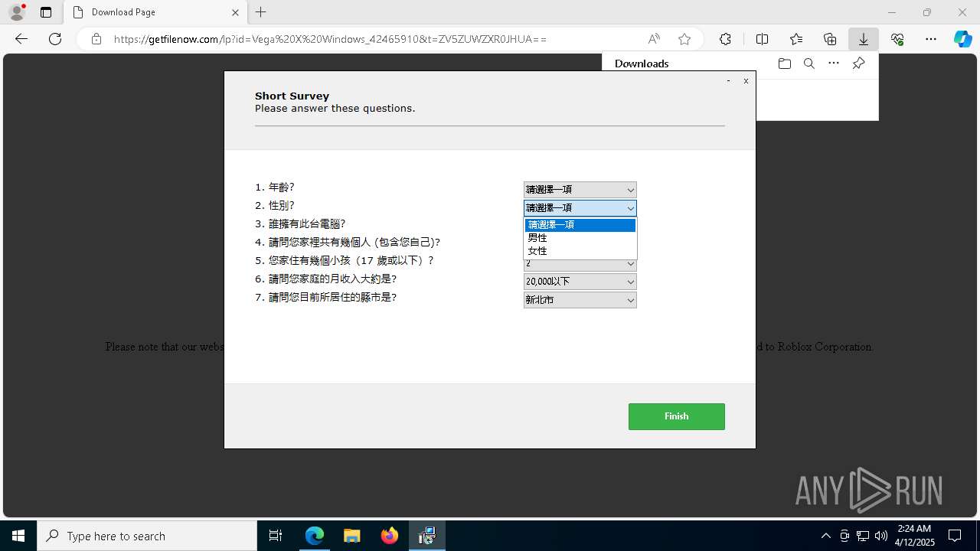Open the monthly income dropdown 20,000以下
The width and height of the screenshot is (980, 551).
[x=580, y=282]
